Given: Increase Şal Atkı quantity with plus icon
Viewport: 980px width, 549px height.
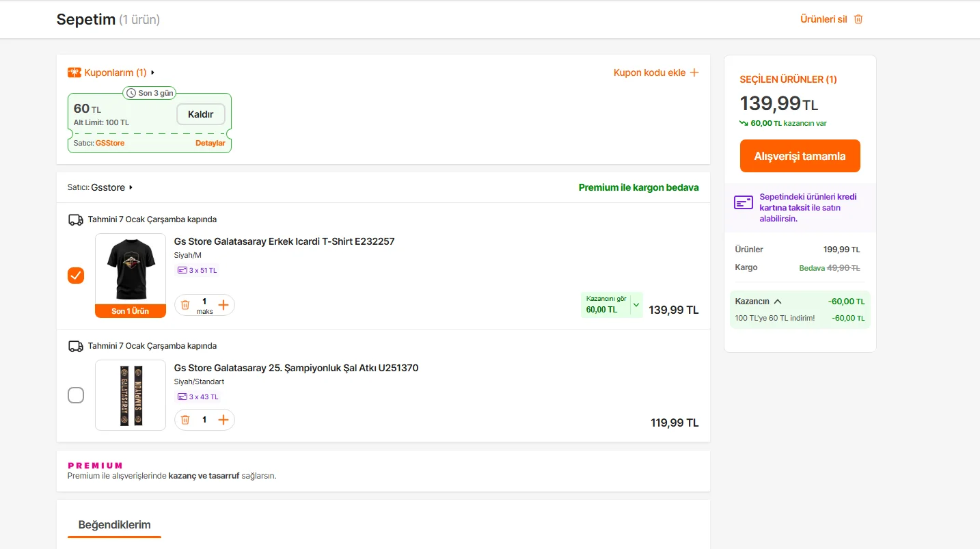Looking at the screenshot, I should (223, 420).
